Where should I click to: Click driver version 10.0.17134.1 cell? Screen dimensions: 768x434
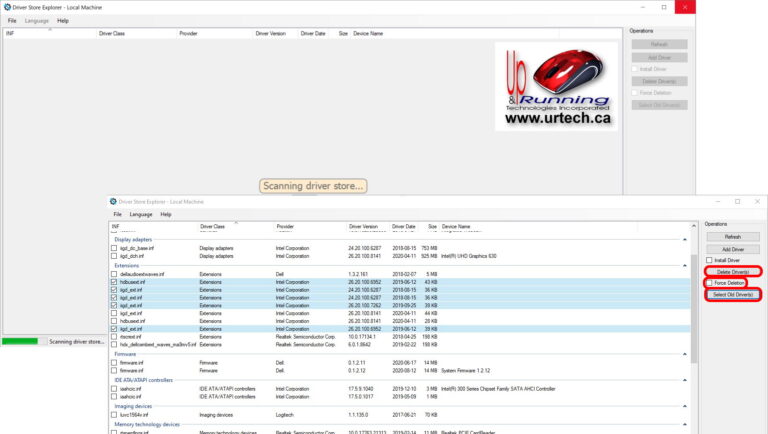[362, 337]
